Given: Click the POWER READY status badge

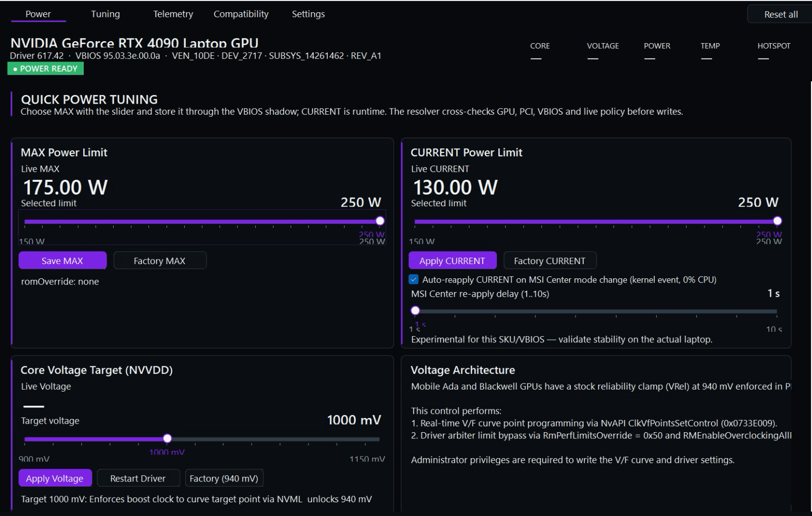Looking at the screenshot, I should (x=46, y=69).
